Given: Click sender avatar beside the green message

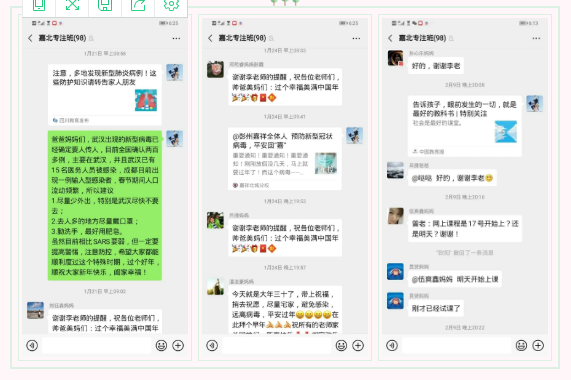Looking at the screenshot, I should [x=174, y=139].
